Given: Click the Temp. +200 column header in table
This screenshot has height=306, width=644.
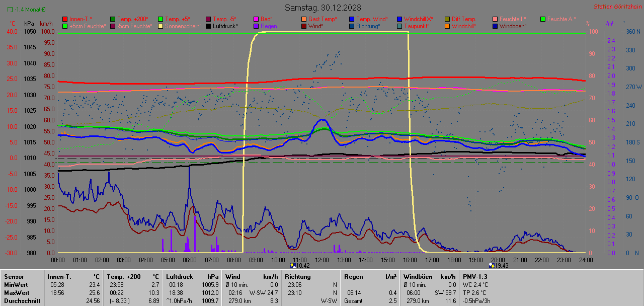Looking at the screenshot, I should pos(124,276).
